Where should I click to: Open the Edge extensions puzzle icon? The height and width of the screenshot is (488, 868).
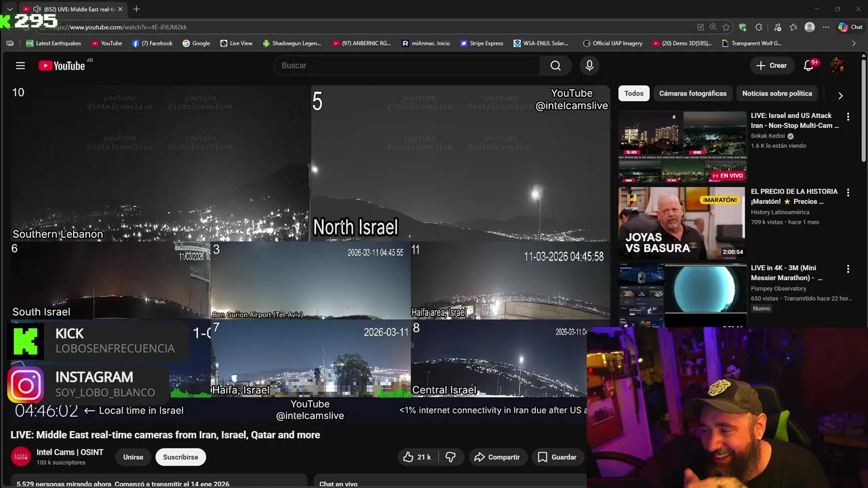[759, 27]
